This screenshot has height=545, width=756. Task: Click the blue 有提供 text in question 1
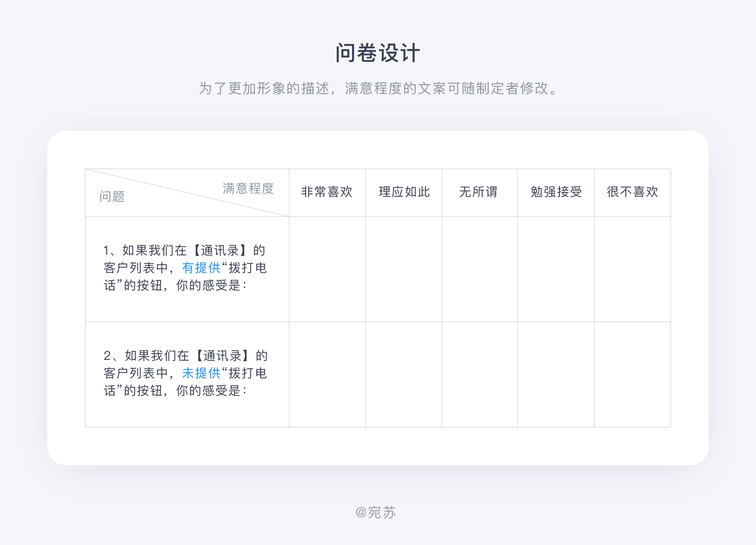[201, 268]
